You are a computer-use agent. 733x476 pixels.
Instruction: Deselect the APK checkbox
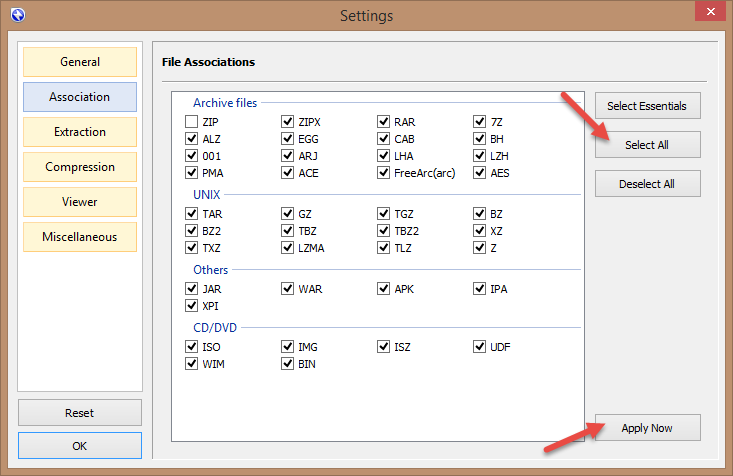384,289
